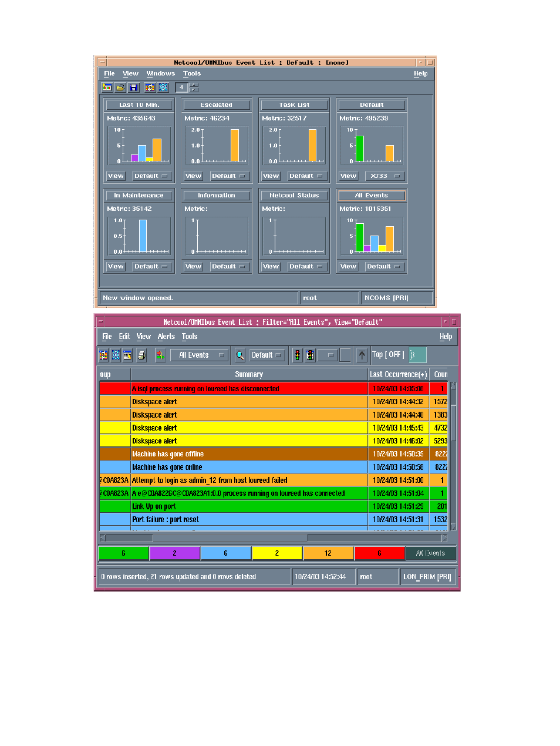This screenshot has height=746, width=560.
Task: Open Help menu in upper window
Action: (x=421, y=73)
